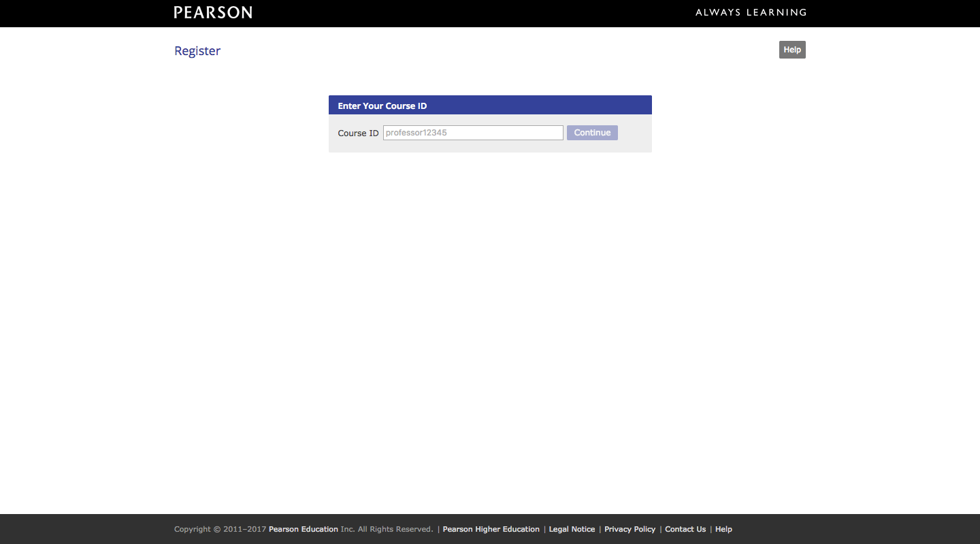The height and width of the screenshot is (544, 980).
Task: Click the Copyright 2011–2017 footer text
Action: [x=220, y=530]
